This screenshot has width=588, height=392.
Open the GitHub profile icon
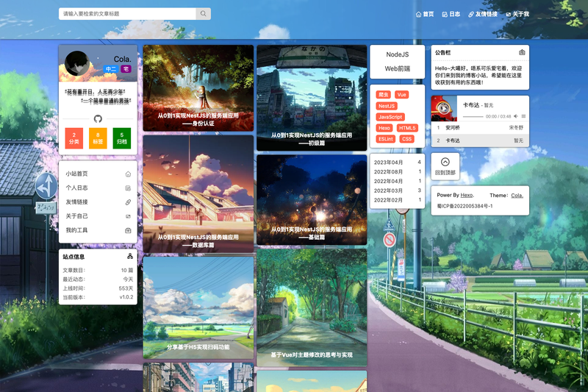pos(98,119)
